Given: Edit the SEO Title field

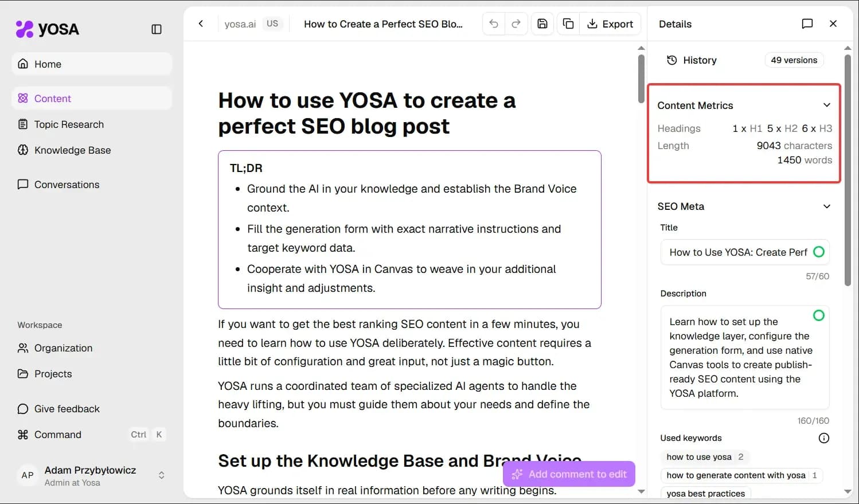Looking at the screenshot, I should pyautogui.click(x=745, y=252).
